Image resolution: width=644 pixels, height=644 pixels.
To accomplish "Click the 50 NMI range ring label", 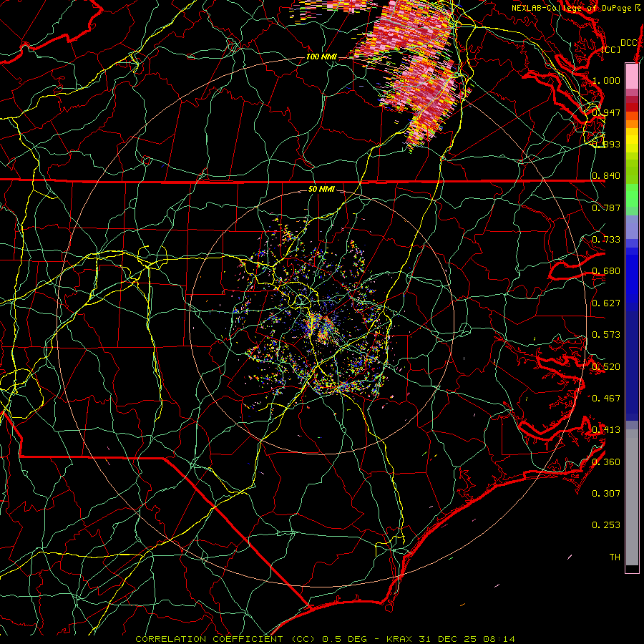I will [321, 189].
